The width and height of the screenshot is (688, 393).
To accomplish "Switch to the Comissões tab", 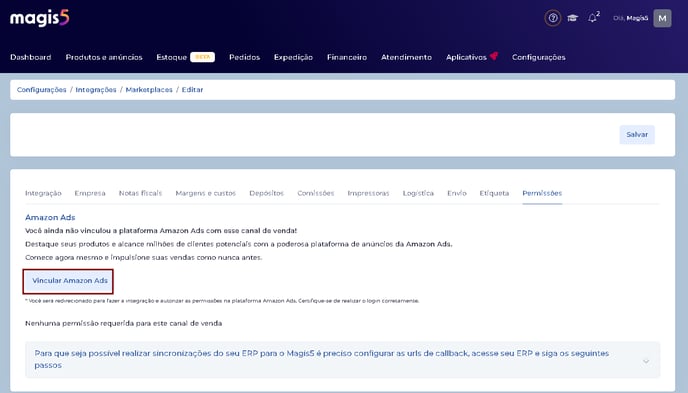I will (315, 193).
